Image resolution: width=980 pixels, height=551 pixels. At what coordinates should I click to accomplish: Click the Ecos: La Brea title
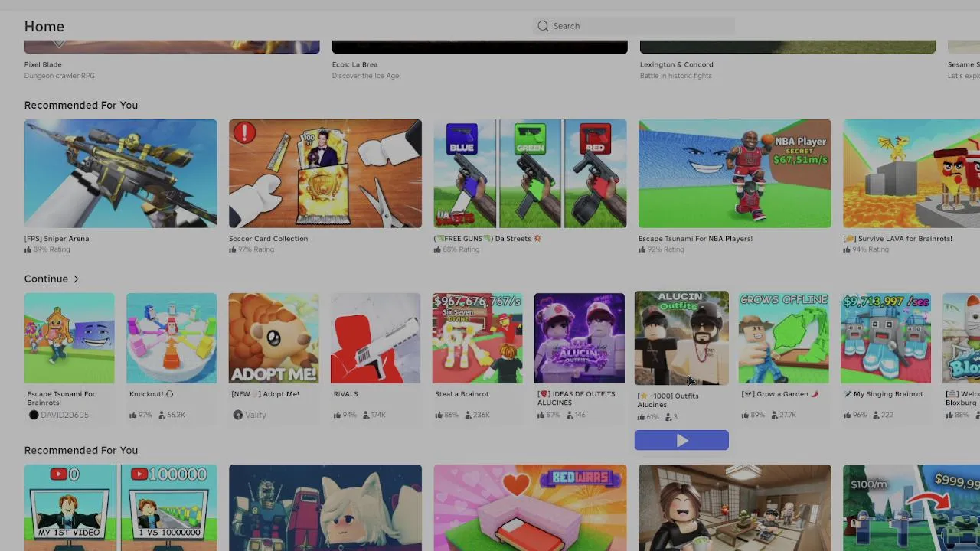click(355, 64)
